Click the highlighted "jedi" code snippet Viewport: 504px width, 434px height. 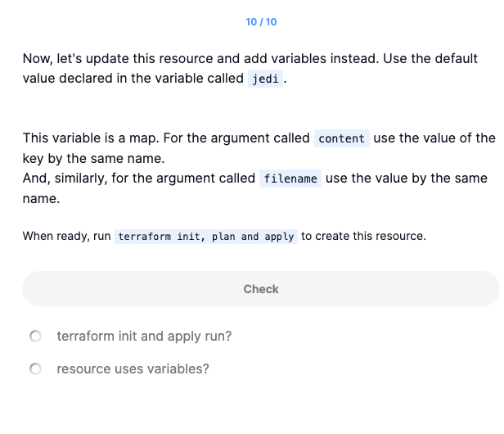coord(266,79)
